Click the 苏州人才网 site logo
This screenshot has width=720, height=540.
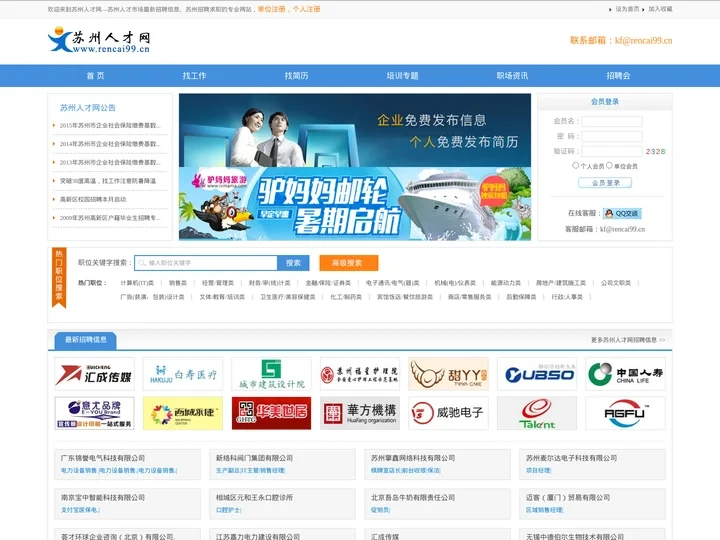tap(99, 39)
